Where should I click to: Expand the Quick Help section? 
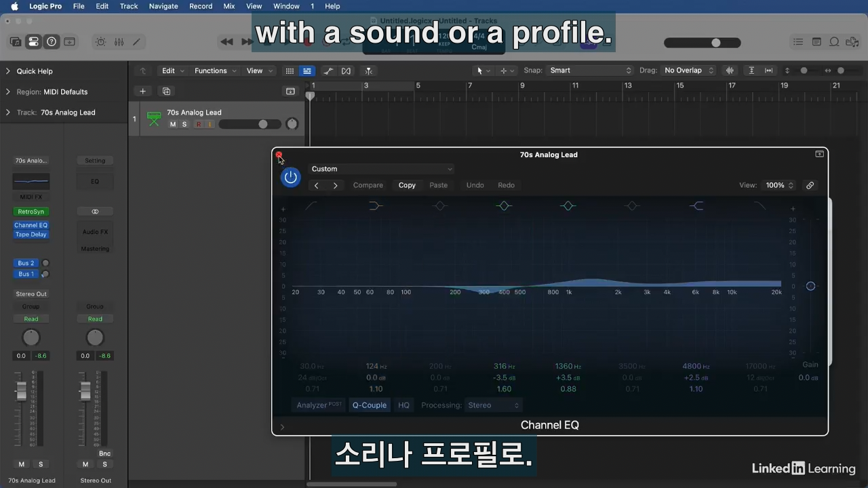coord(8,71)
